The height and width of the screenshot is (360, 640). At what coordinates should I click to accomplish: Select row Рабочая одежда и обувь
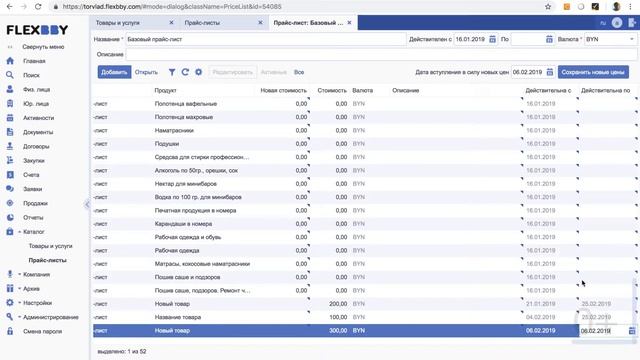point(364,237)
